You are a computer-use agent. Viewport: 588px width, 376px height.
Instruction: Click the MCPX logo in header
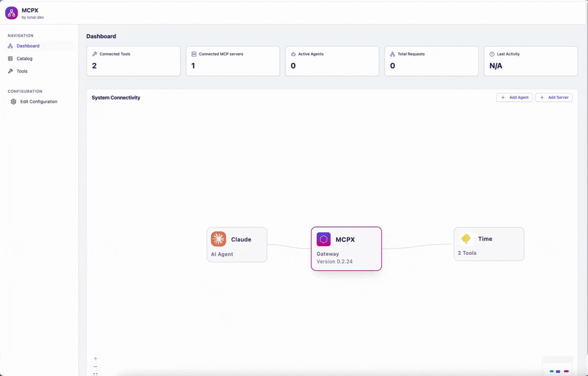point(11,13)
